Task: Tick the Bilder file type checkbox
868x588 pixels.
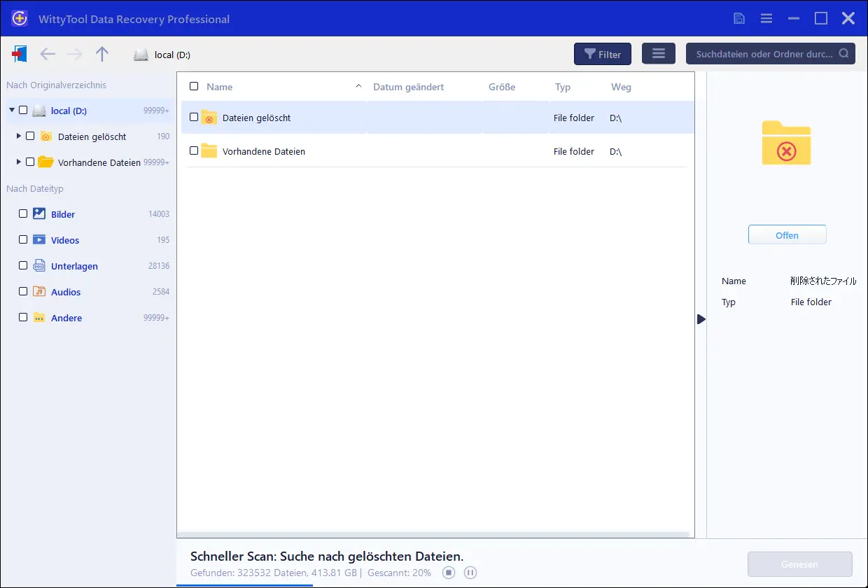Action: [x=23, y=214]
